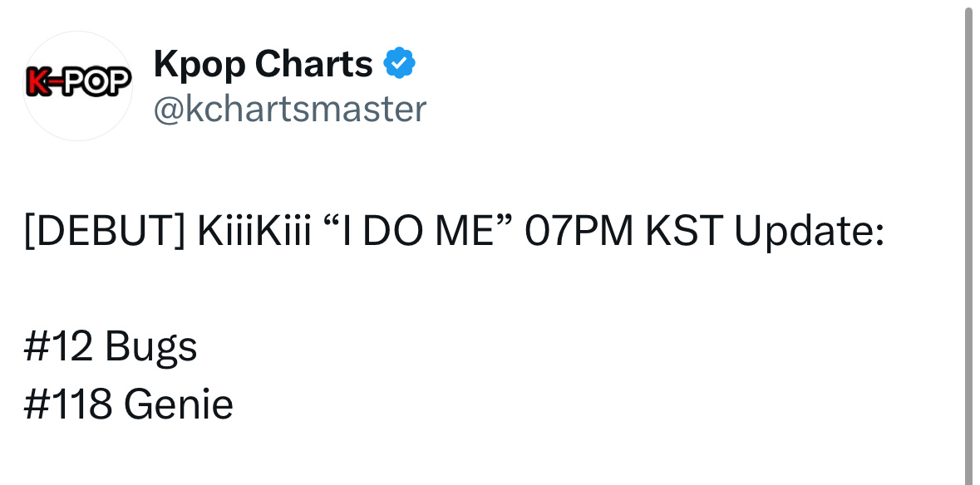980x485 pixels.
Task: Click the #118 rank number
Action: (x=68, y=404)
